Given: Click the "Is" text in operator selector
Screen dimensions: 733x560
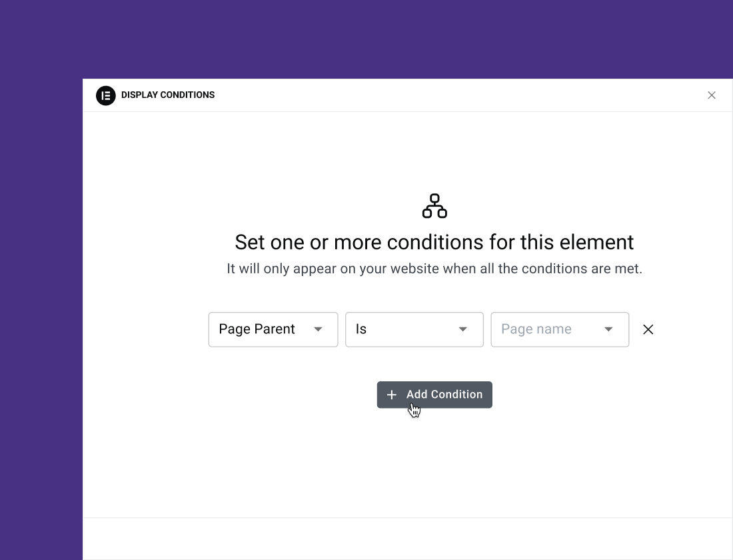Looking at the screenshot, I should 361,329.
